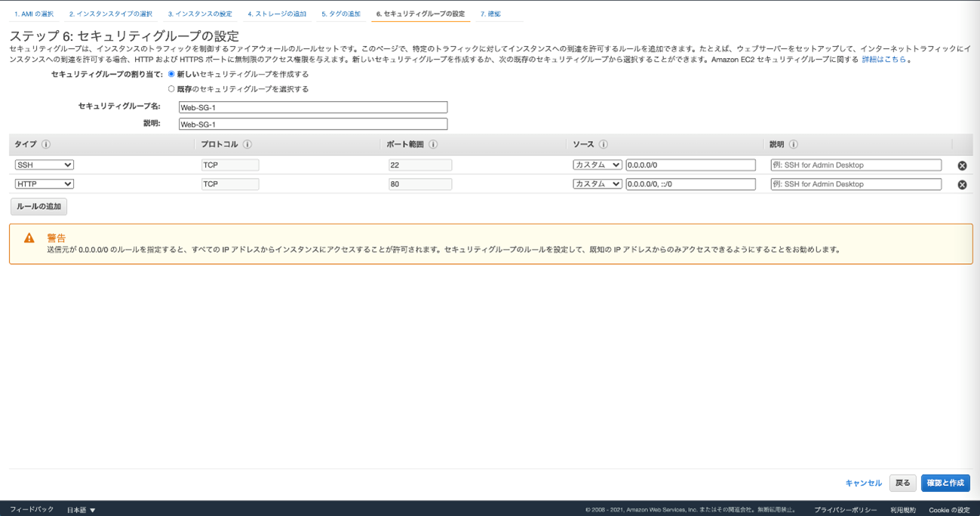Remove the HTTP rule with X icon
Image resolution: width=980 pixels, height=516 pixels.
click(x=962, y=185)
